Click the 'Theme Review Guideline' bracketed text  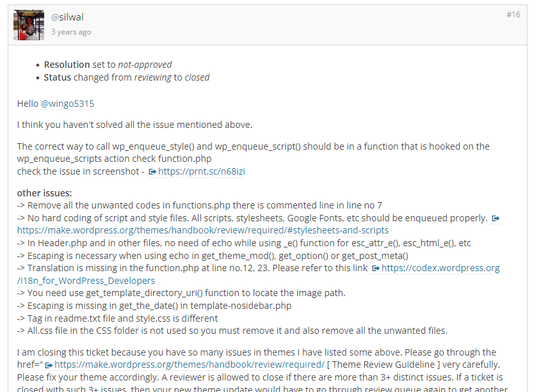click(384, 365)
